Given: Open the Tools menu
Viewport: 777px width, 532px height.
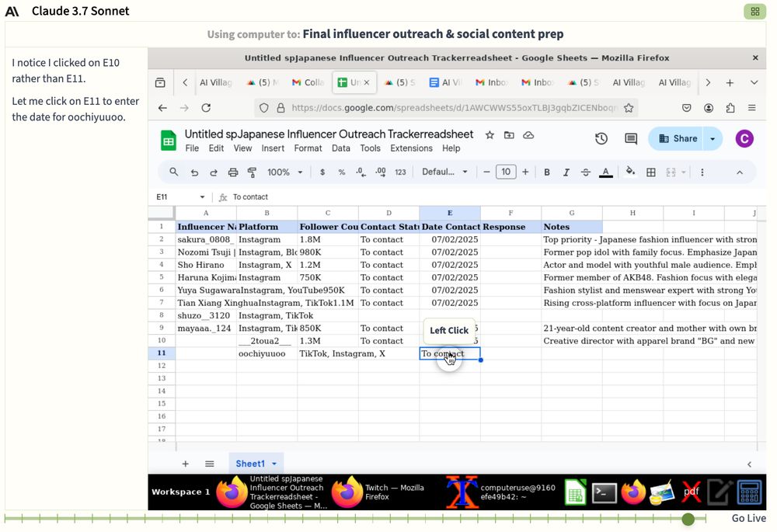Looking at the screenshot, I should pyautogui.click(x=370, y=148).
